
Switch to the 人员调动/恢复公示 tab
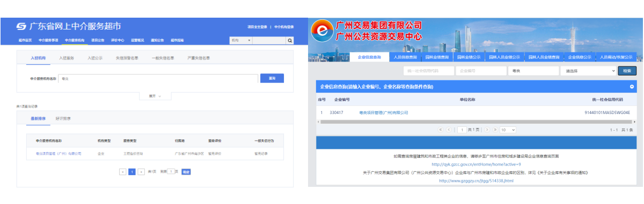(x=616, y=57)
